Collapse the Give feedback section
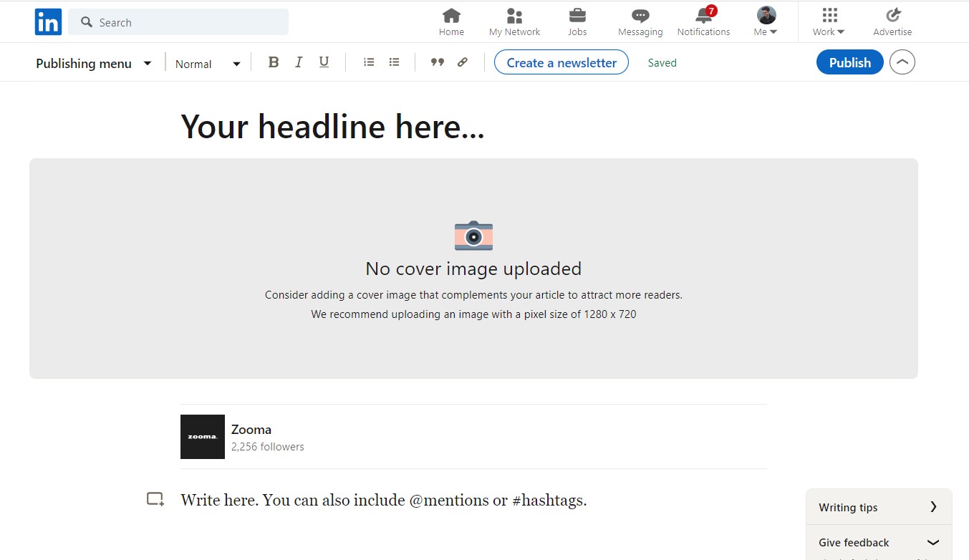The height and width of the screenshot is (560, 969). point(933,542)
